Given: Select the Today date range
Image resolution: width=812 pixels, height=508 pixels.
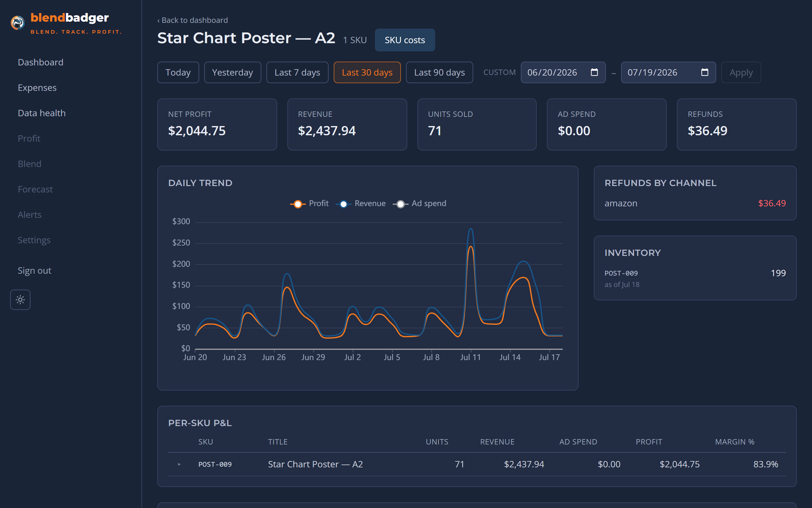Looking at the screenshot, I should click(x=178, y=72).
